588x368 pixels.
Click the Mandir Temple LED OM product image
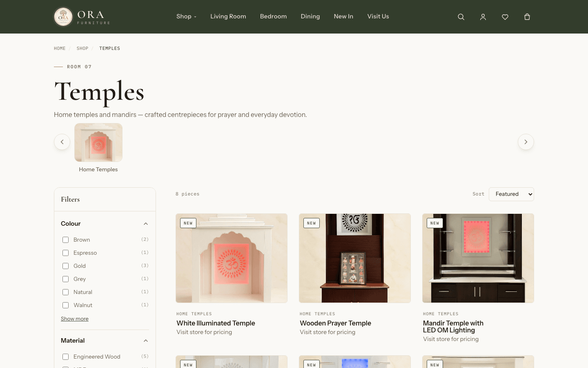(x=478, y=258)
